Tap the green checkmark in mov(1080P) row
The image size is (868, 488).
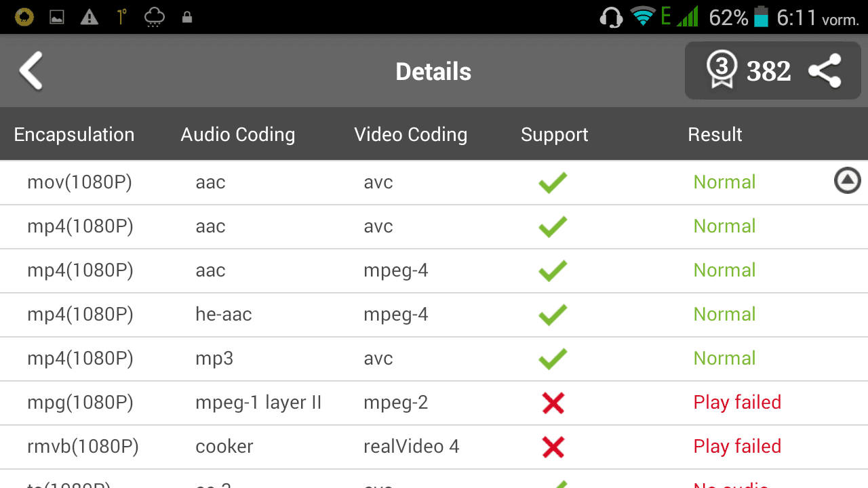(553, 182)
